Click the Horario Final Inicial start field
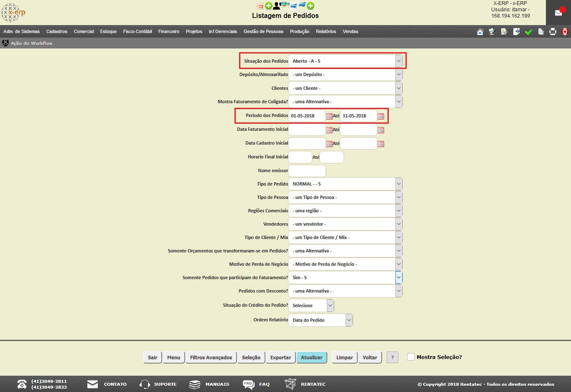Screen dimensions: 571x392 300,157
